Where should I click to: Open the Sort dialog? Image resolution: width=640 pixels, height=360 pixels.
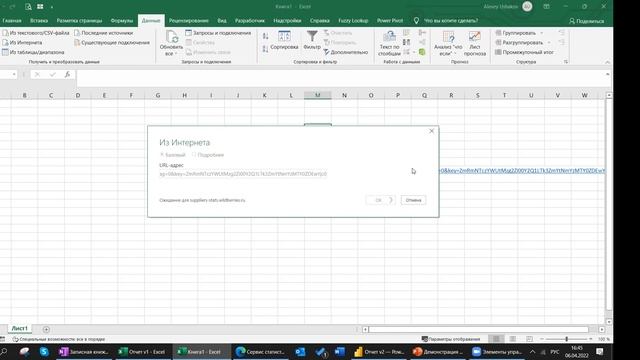[284, 40]
